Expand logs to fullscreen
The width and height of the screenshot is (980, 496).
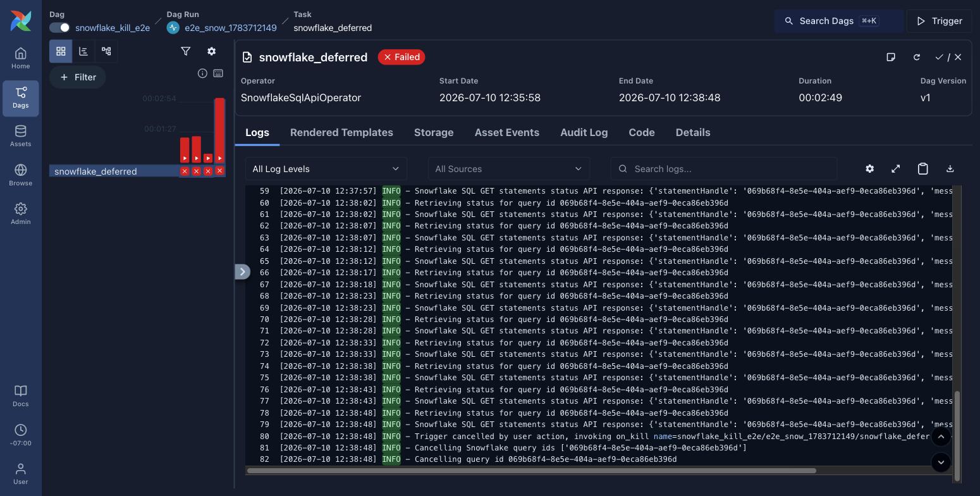pos(896,169)
